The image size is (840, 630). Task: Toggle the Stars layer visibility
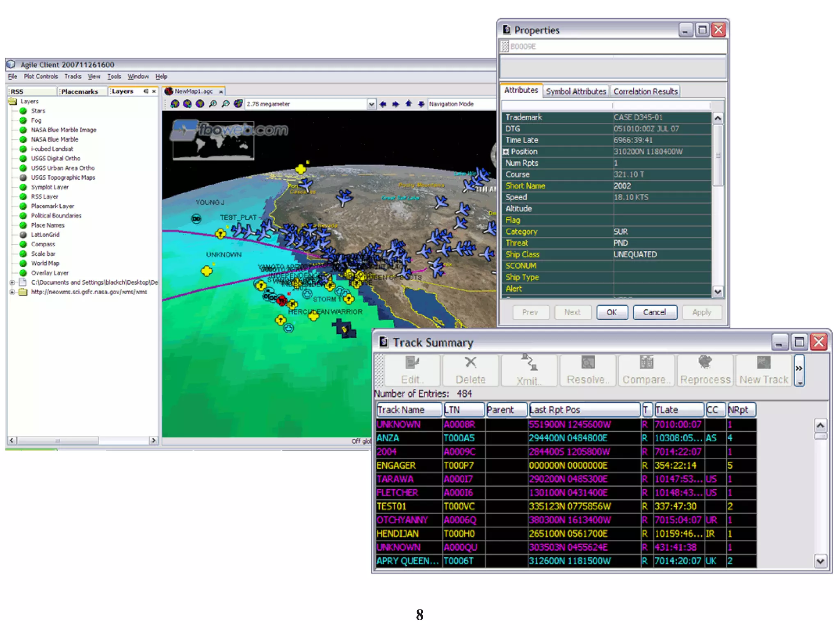click(x=23, y=111)
